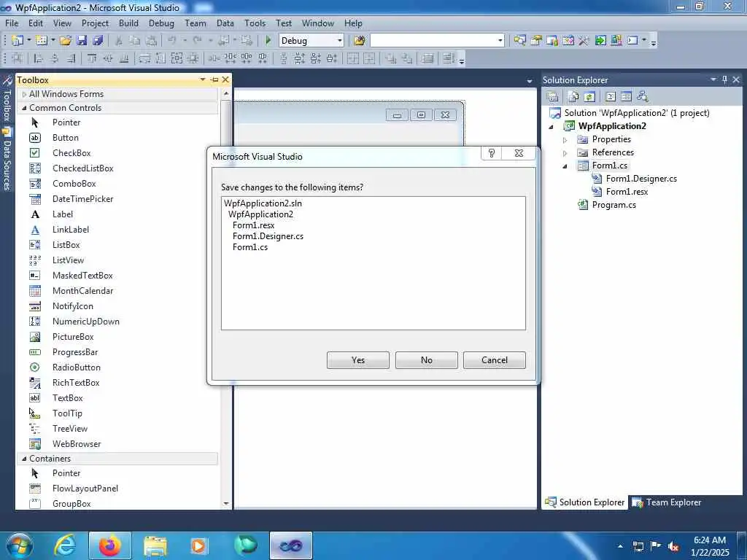This screenshot has width=747, height=560.
Task: Click the Find in Files toolbar icon
Action: tap(359, 41)
